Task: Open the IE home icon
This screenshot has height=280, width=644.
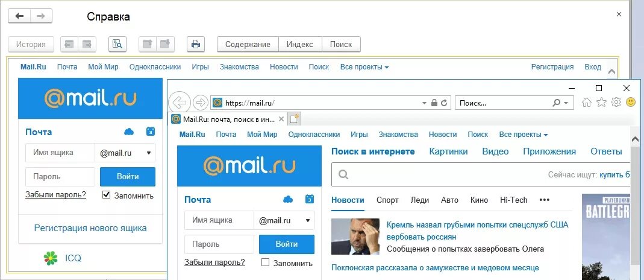Action: [587, 103]
